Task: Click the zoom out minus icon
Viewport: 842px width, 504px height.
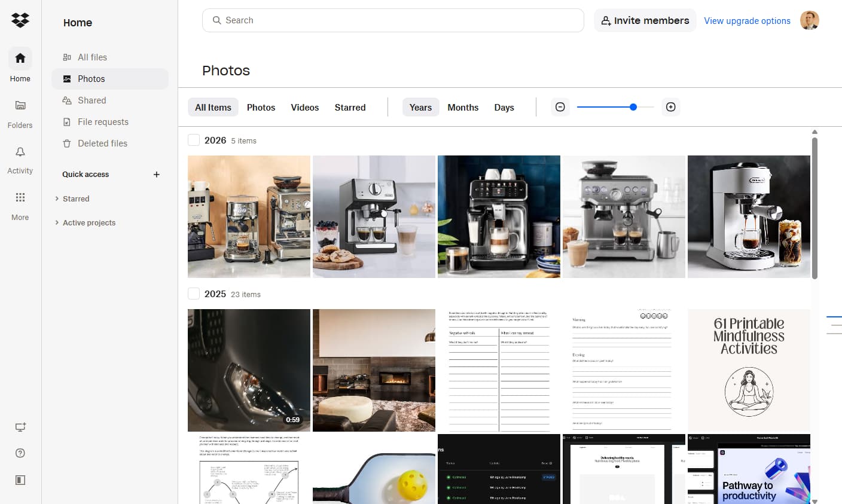Action: pos(560,107)
